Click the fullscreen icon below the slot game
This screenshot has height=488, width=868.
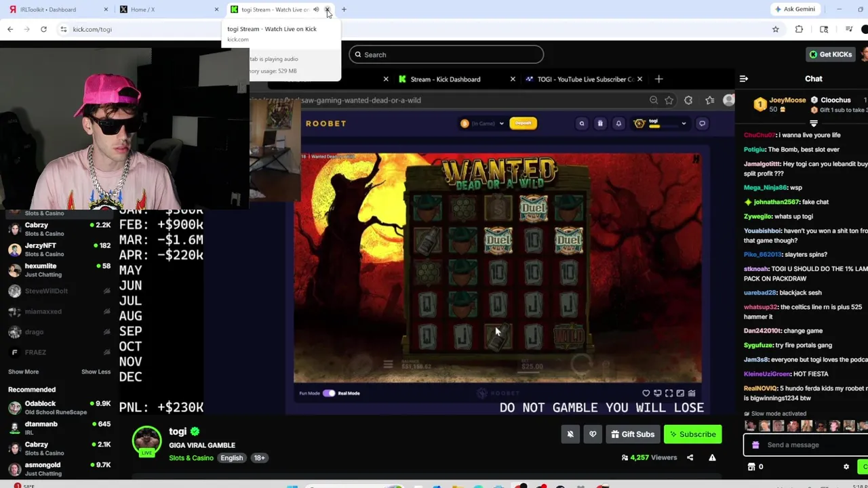(x=669, y=393)
